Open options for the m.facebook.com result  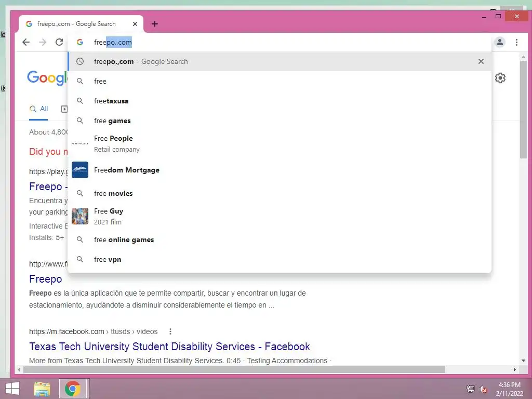click(x=170, y=331)
